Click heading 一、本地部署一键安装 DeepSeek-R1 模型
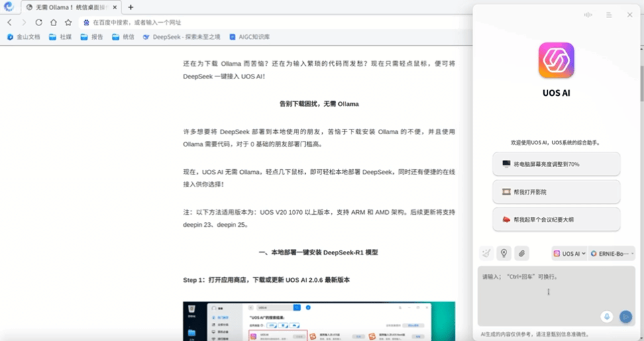This screenshot has width=644, height=341. click(x=319, y=252)
